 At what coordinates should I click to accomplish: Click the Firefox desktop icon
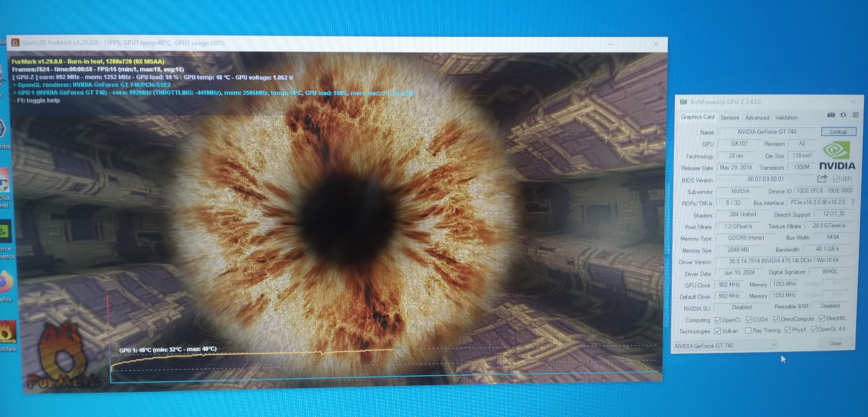5,282
